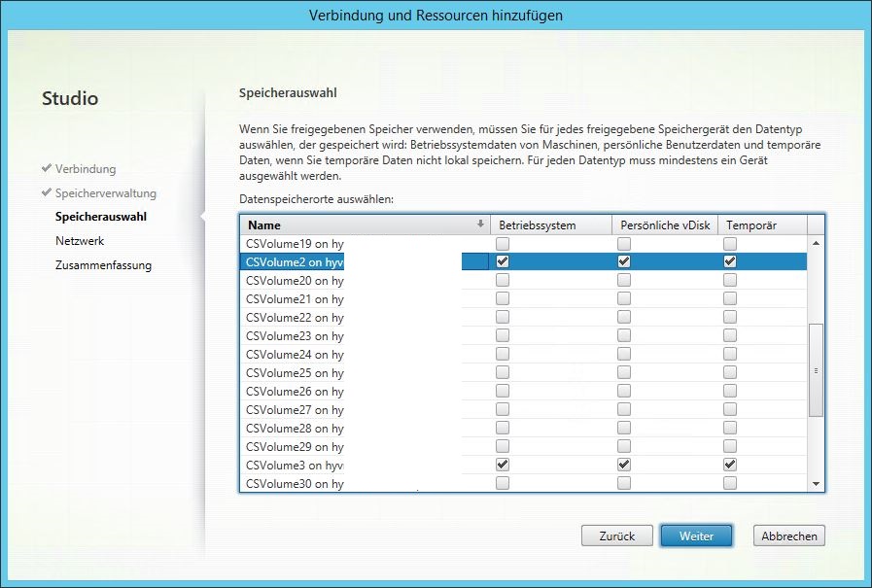The image size is (872, 588).
Task: Uncheck Persönliche vDisk for CSVolume2
Action: tap(624, 261)
